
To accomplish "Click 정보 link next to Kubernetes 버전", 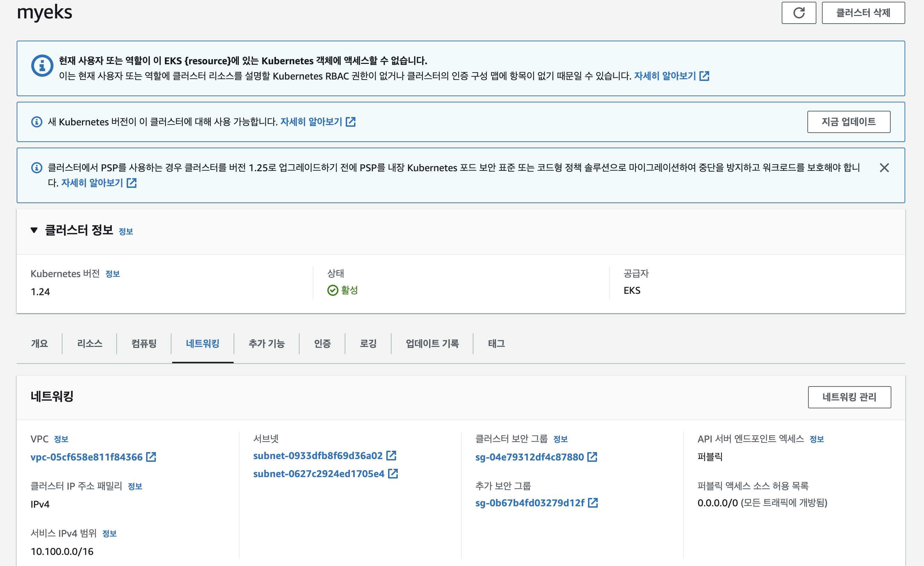I will point(112,274).
